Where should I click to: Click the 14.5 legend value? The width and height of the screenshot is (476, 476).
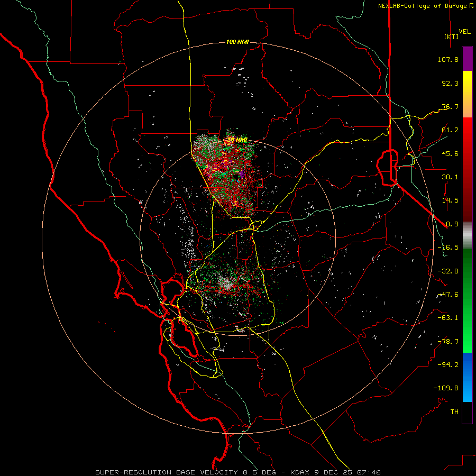(x=450, y=200)
